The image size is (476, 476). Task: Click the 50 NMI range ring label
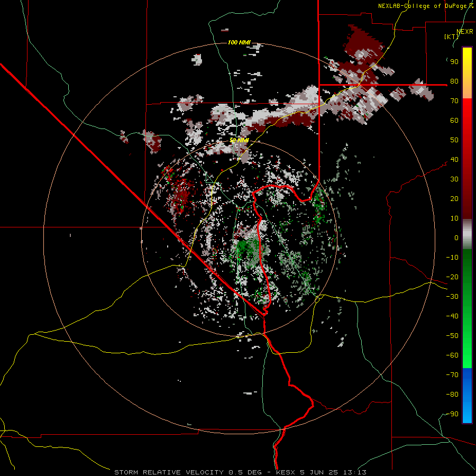239,140
